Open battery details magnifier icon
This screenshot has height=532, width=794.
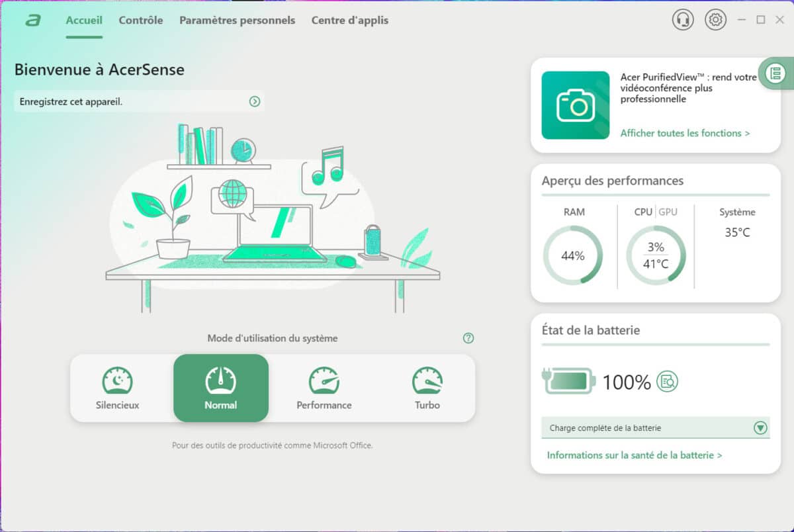667,381
